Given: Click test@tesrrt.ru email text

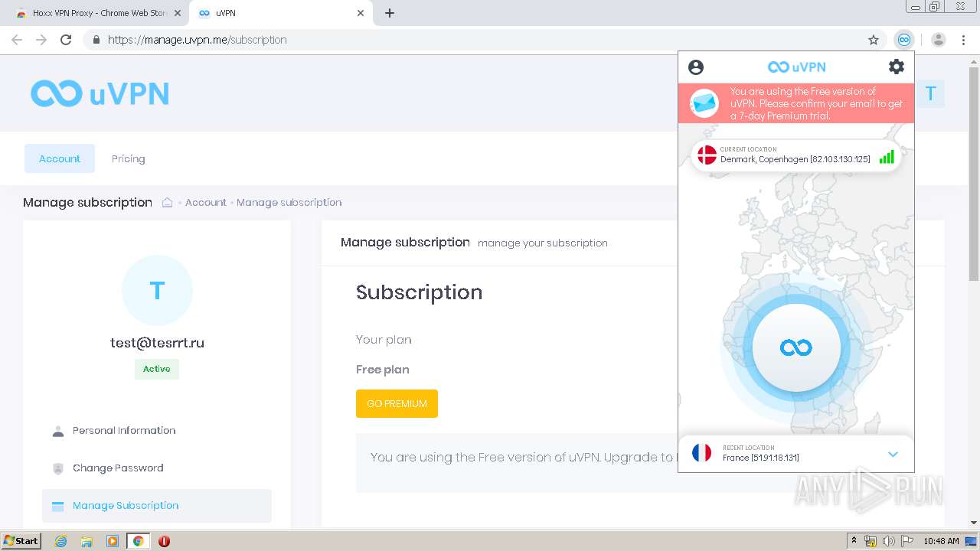Looking at the screenshot, I should click(157, 343).
